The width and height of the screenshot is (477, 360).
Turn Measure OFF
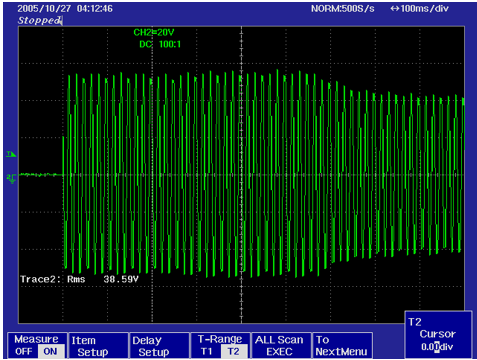point(23,352)
